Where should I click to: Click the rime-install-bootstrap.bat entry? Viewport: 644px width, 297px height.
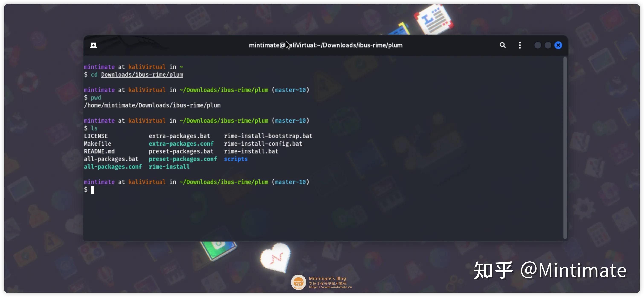268,136
